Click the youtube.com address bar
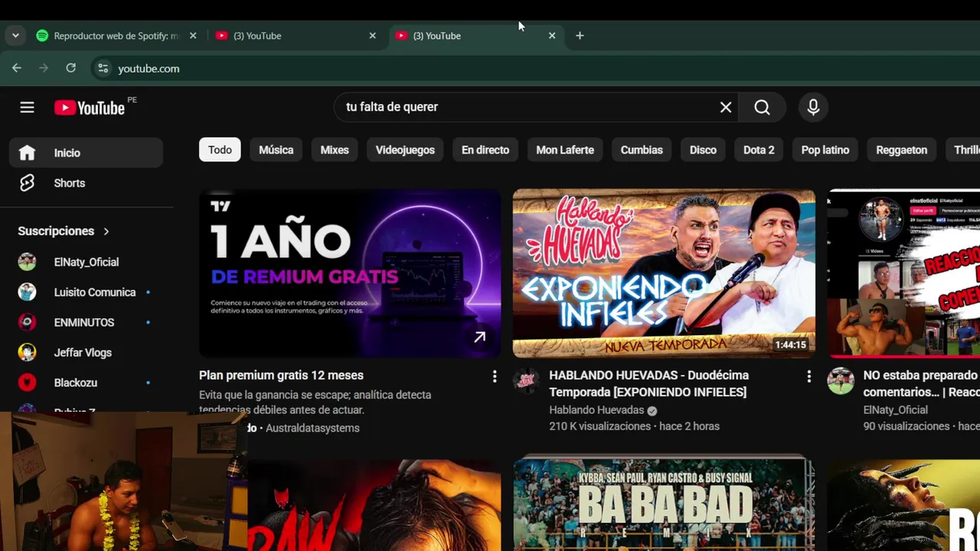The height and width of the screenshot is (551, 980). tap(536, 68)
